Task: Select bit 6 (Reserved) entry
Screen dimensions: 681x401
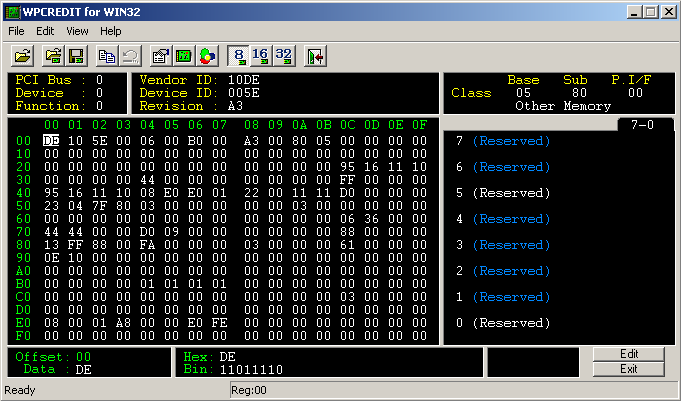Action: 503,167
